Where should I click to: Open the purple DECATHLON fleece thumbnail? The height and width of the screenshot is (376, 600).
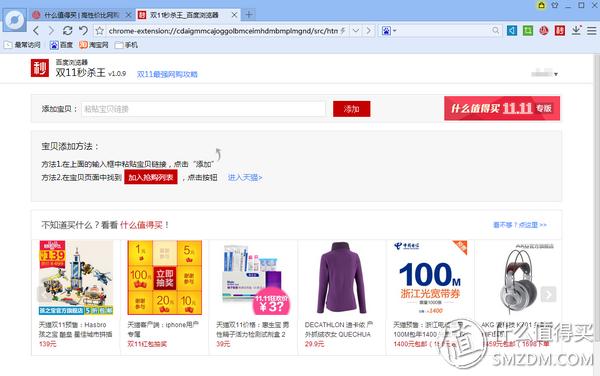pos(342,277)
